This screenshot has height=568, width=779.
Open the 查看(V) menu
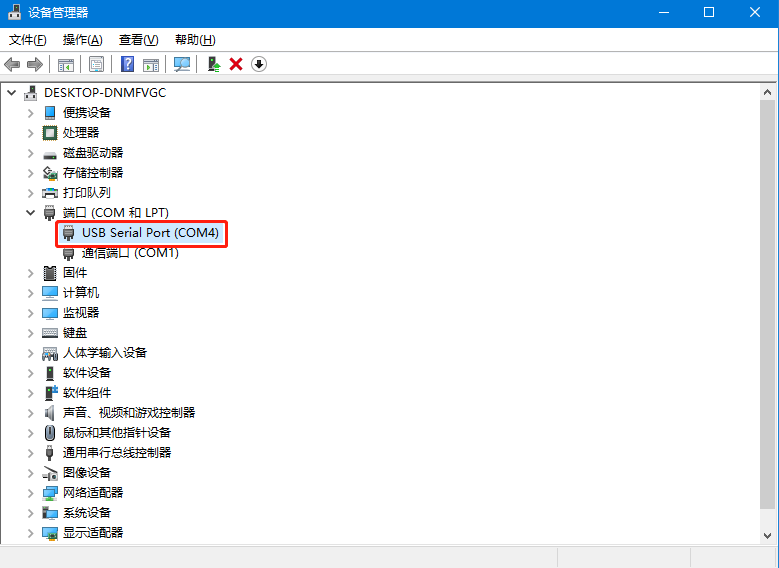click(138, 40)
